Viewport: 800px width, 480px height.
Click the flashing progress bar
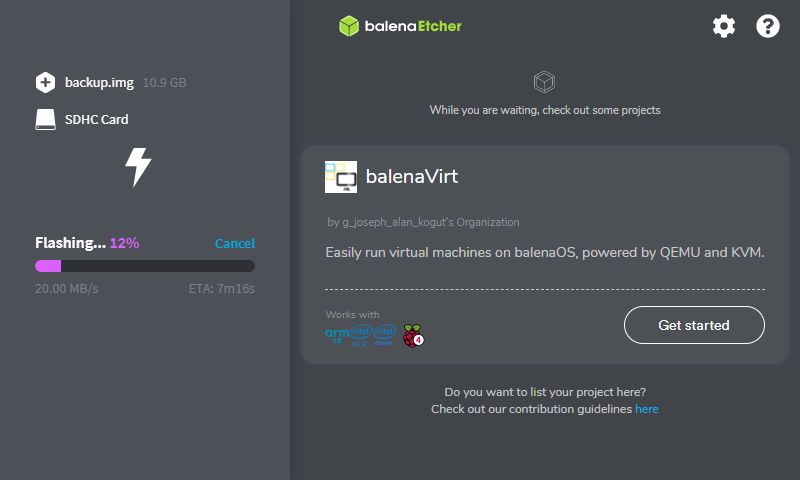(145, 266)
